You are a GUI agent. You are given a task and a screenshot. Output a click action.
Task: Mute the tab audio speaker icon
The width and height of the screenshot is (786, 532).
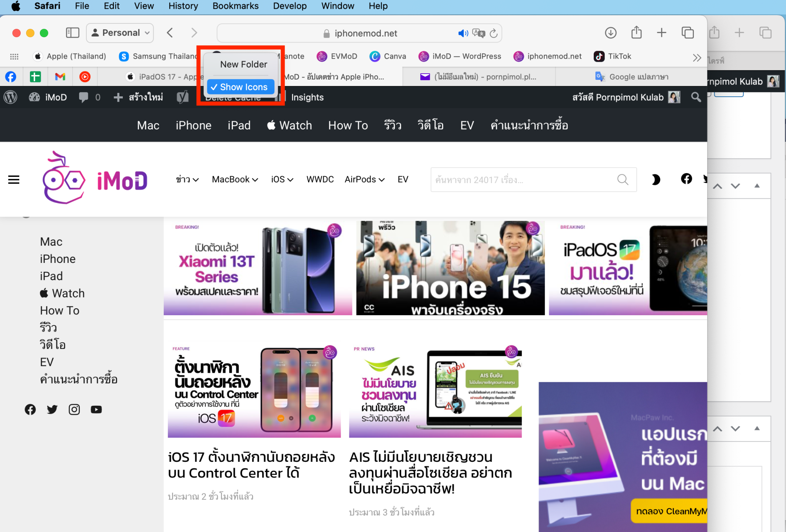[463, 33]
